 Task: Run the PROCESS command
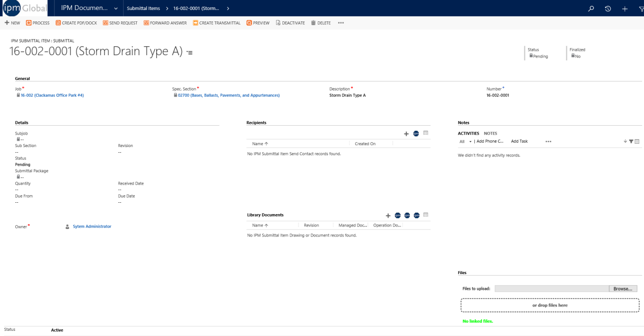tap(38, 23)
